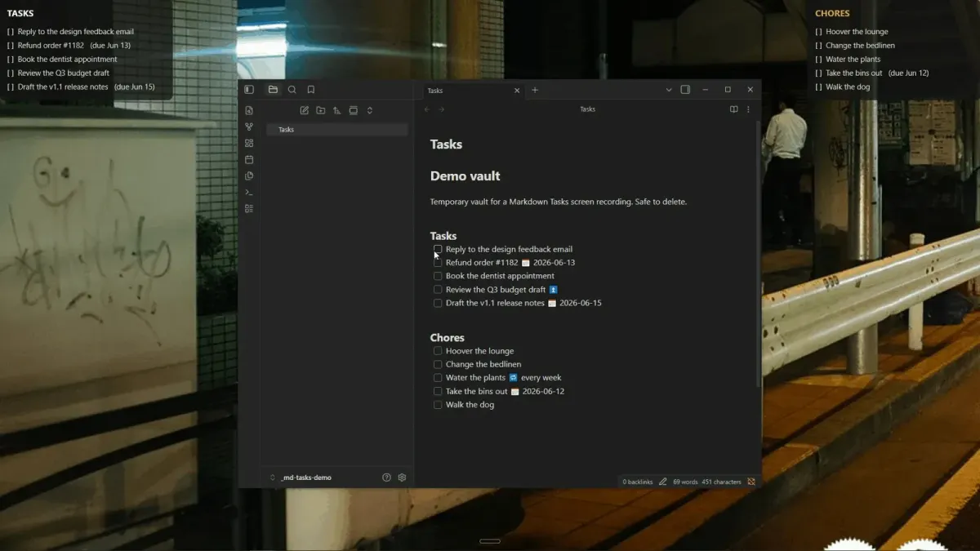The width and height of the screenshot is (980, 551).
Task: Change sort order icon
Action: [336, 110]
